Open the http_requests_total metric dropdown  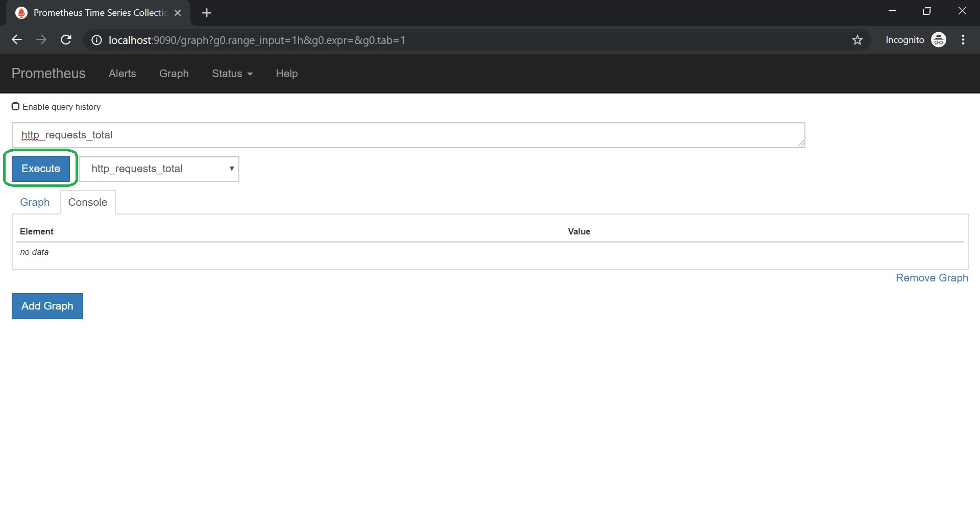point(159,169)
